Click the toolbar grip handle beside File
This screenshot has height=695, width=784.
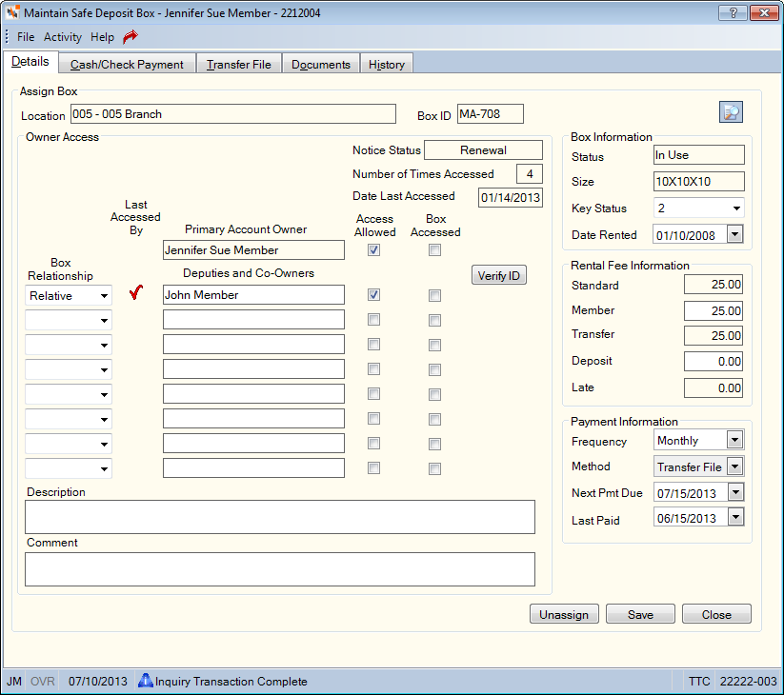click(x=7, y=36)
